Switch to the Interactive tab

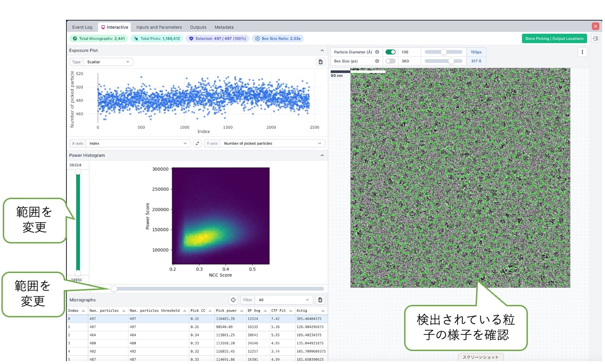115,27
